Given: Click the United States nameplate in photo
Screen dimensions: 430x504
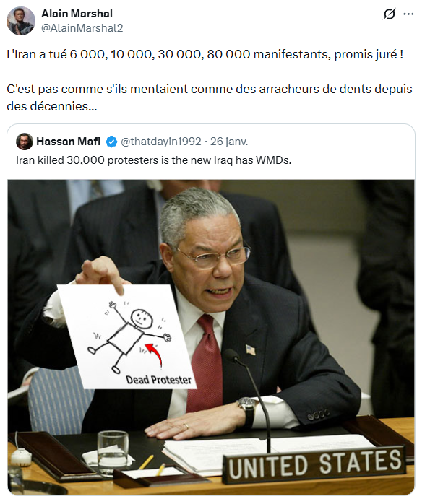Looking at the screenshot, I should [314, 465].
